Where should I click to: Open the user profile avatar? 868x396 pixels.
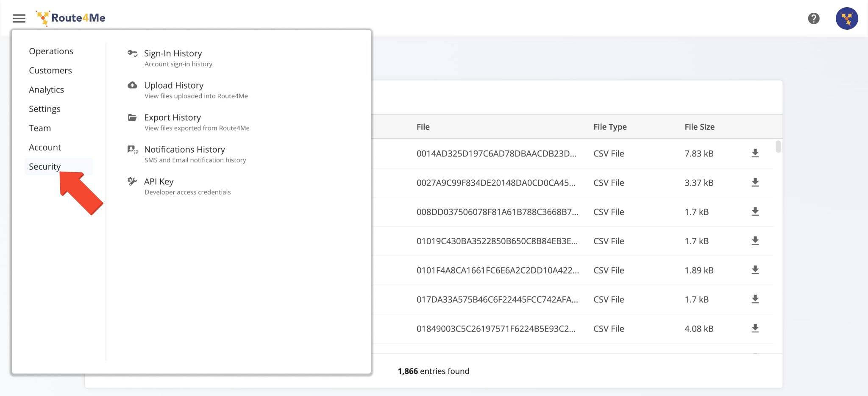846,18
